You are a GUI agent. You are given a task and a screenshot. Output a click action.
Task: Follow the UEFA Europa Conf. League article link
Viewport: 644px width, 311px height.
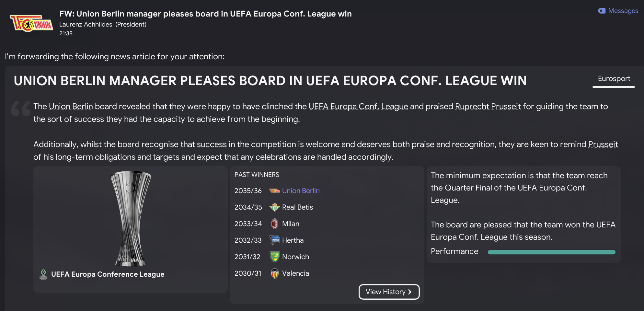[358, 107]
